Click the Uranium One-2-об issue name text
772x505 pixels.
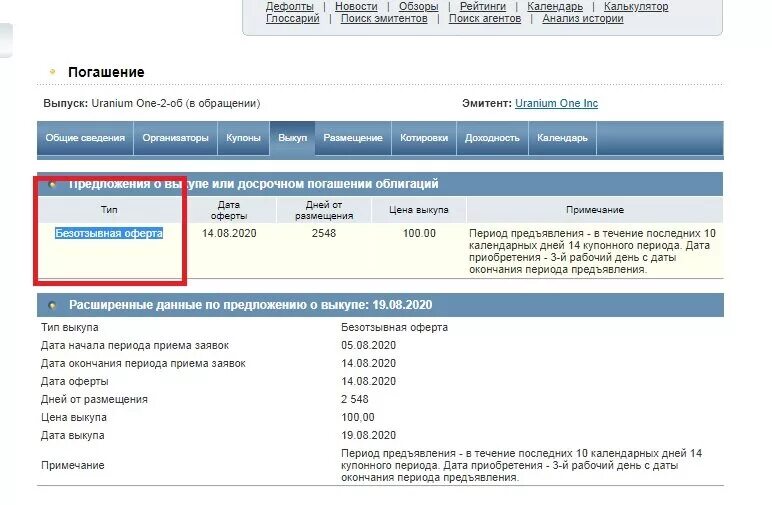click(137, 103)
